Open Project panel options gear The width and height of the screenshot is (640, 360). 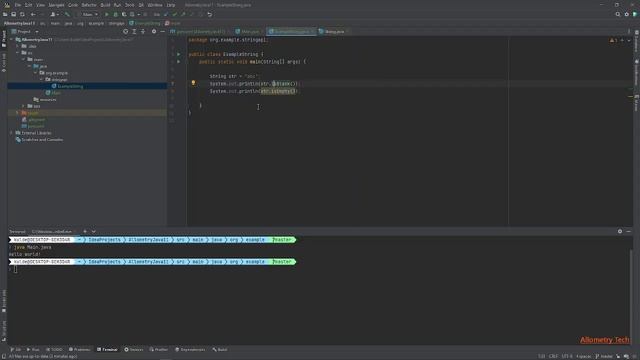(154, 31)
